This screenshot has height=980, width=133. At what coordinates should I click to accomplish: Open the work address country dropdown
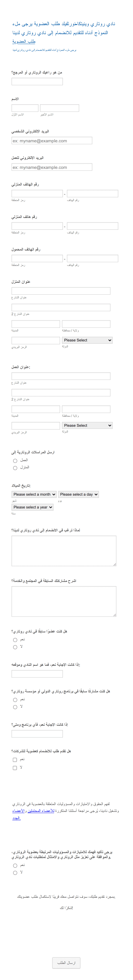[x=87, y=425]
